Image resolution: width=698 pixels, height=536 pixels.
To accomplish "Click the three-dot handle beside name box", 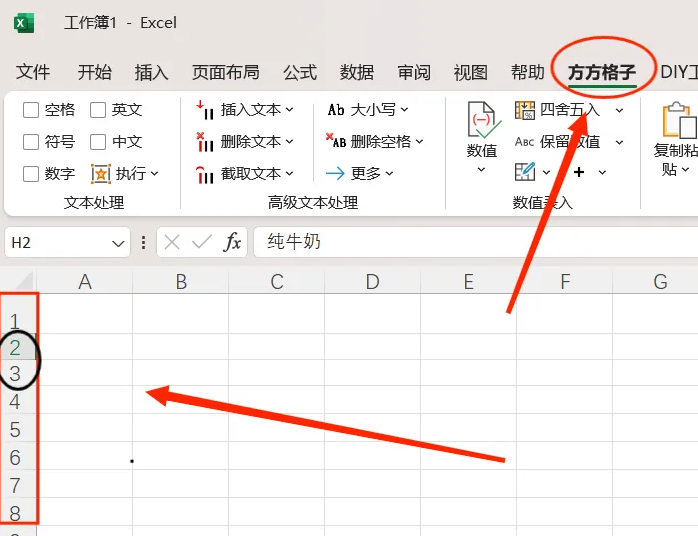I will point(143,243).
